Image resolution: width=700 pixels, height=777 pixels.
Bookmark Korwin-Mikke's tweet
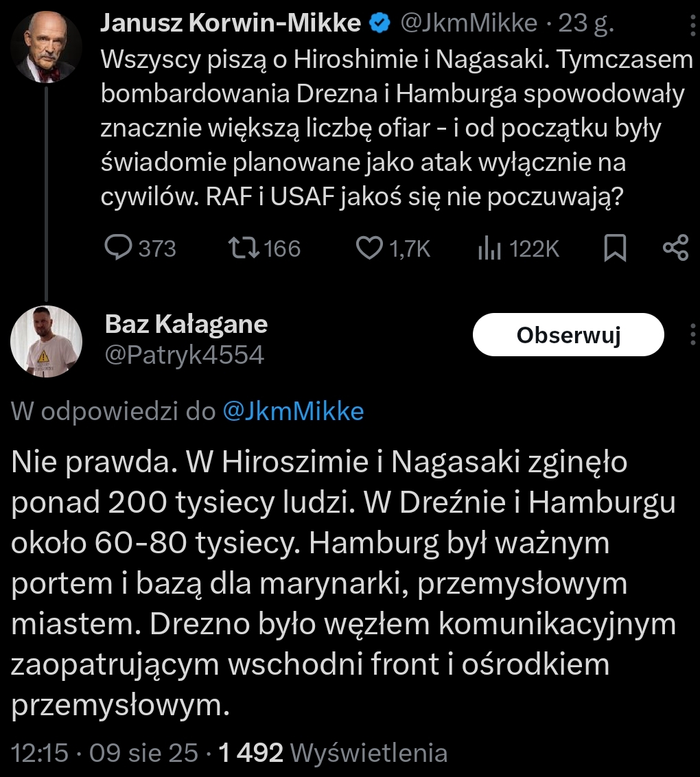pos(615,248)
